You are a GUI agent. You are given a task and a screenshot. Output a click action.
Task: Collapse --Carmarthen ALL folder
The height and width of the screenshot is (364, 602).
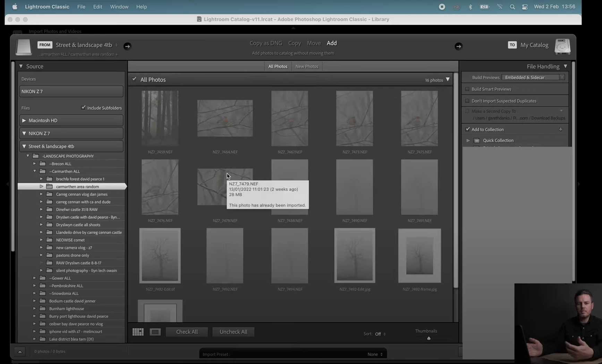34,171
